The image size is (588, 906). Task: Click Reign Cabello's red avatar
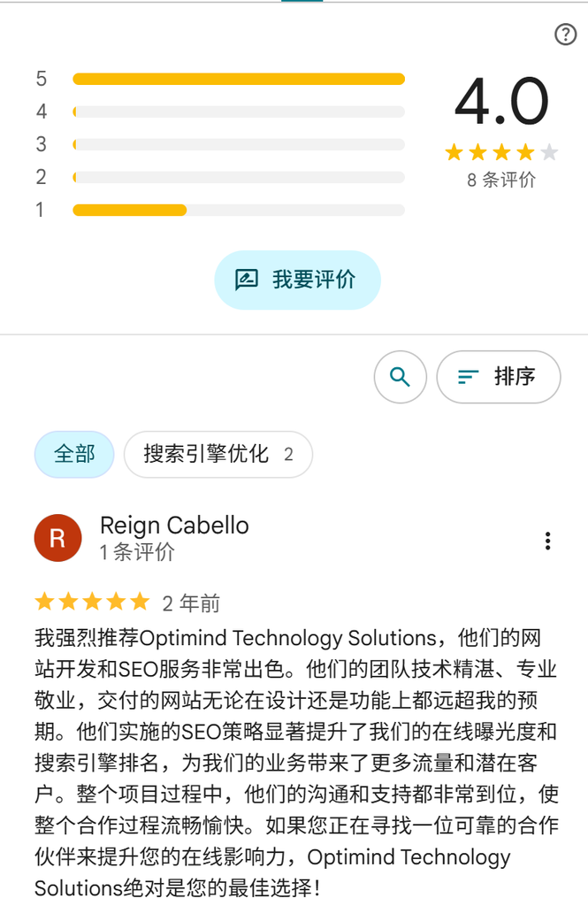57,538
